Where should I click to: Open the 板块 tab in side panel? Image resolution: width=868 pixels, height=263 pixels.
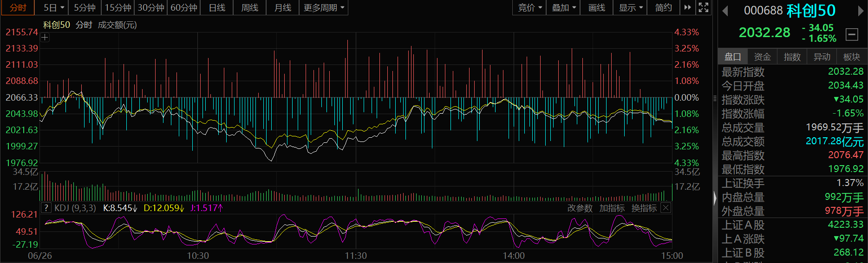click(852, 57)
